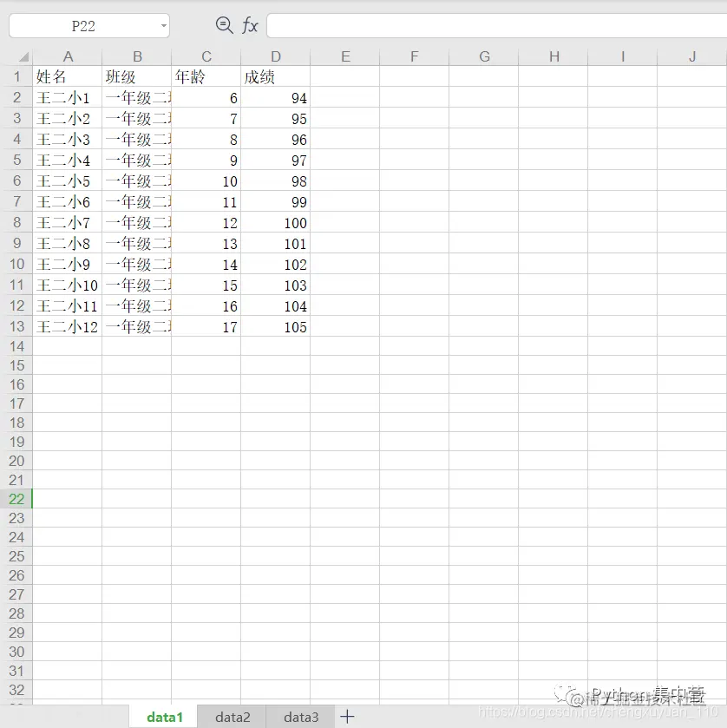Click the score cell 100
Screen dimensions: 727x728
pos(276,223)
